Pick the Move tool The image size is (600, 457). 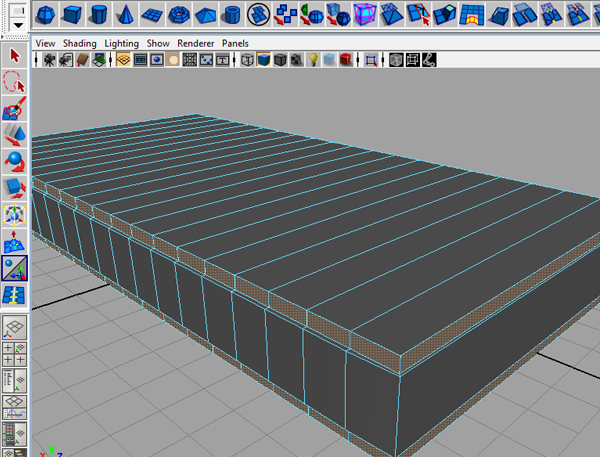(x=14, y=134)
